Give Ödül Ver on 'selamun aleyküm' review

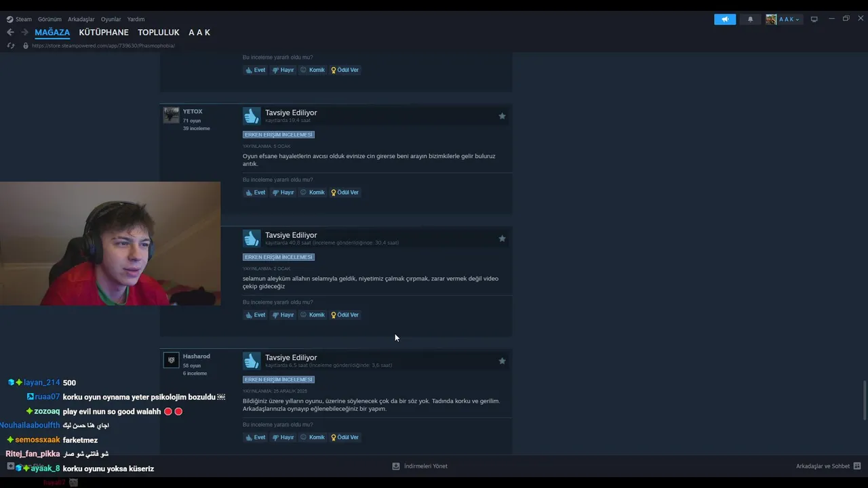point(344,315)
